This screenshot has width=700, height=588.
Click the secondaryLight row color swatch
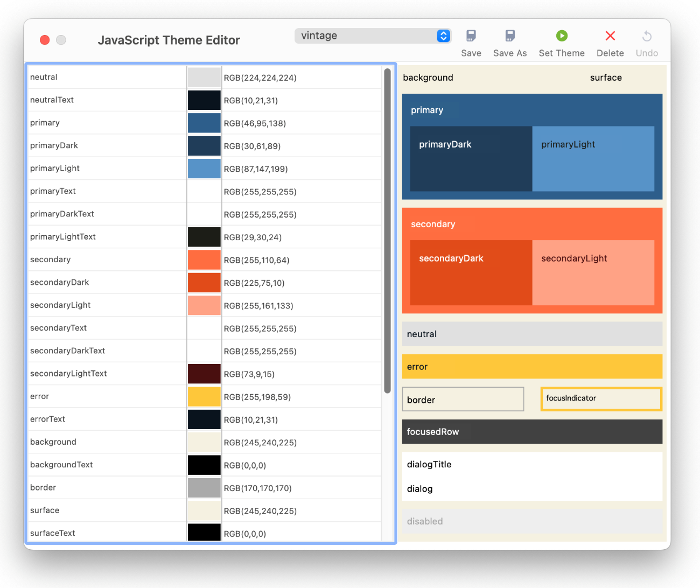[204, 305]
